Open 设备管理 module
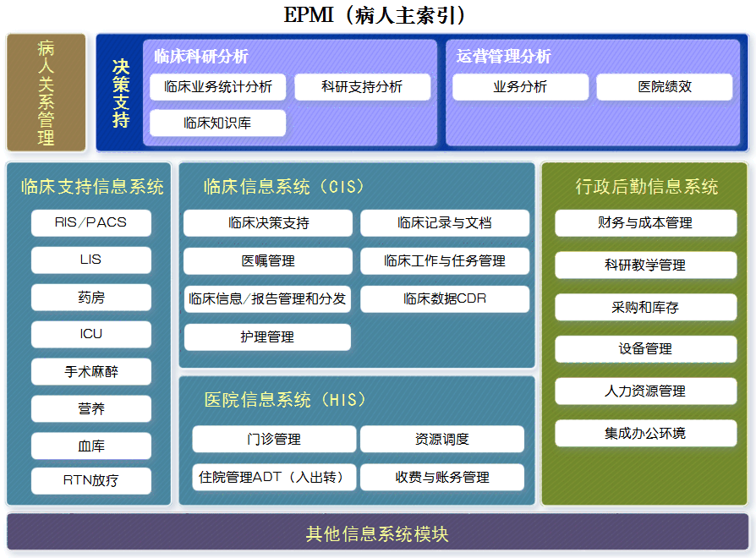This screenshot has height=558, width=756. tap(645, 349)
